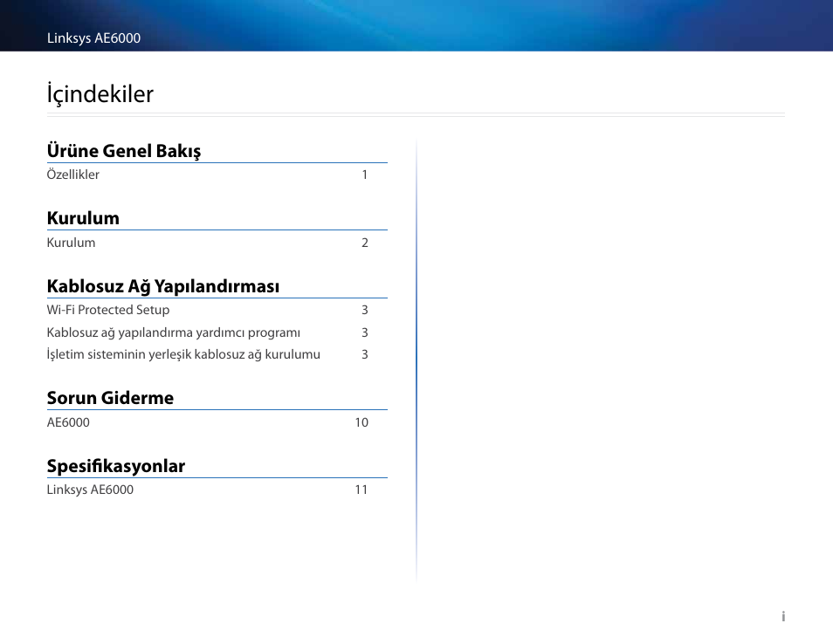833x644 pixels.
Task: Click Linksys AE6000 in the header banner
Action: [94, 38]
